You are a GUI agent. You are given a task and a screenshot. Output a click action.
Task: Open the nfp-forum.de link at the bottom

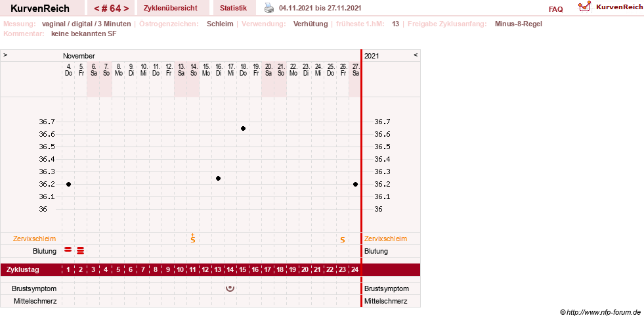coord(600,313)
